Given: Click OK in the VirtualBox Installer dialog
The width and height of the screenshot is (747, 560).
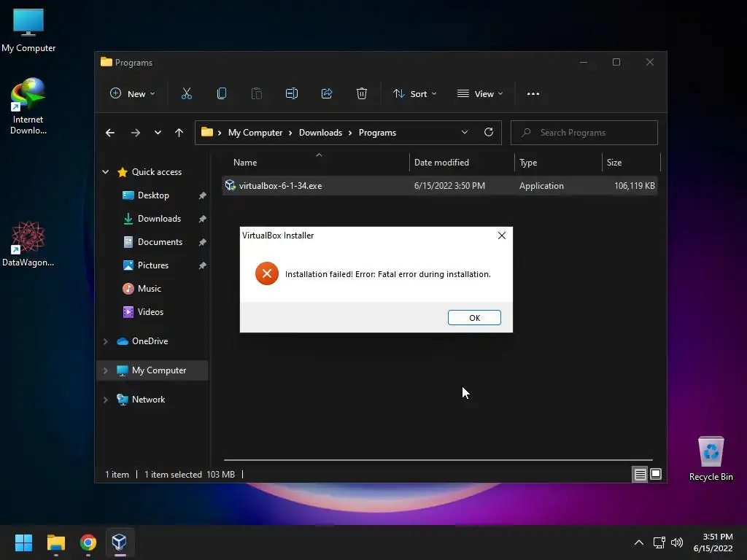Looking at the screenshot, I should click(474, 318).
